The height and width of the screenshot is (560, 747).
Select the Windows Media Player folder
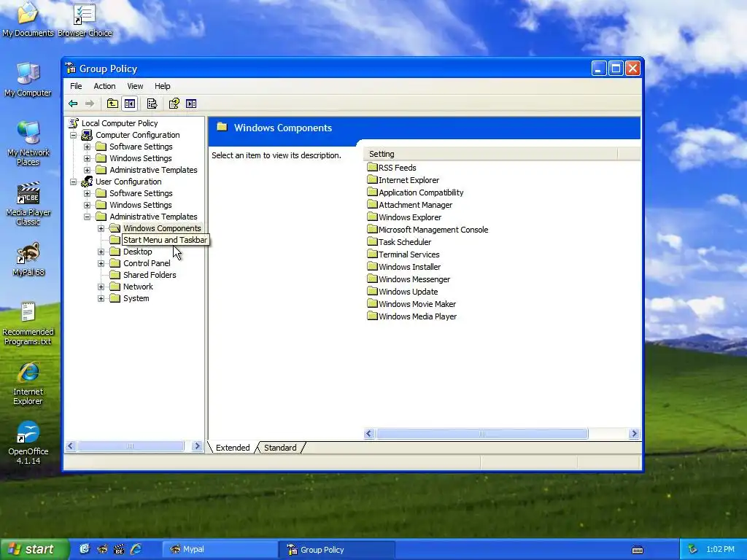click(x=412, y=316)
